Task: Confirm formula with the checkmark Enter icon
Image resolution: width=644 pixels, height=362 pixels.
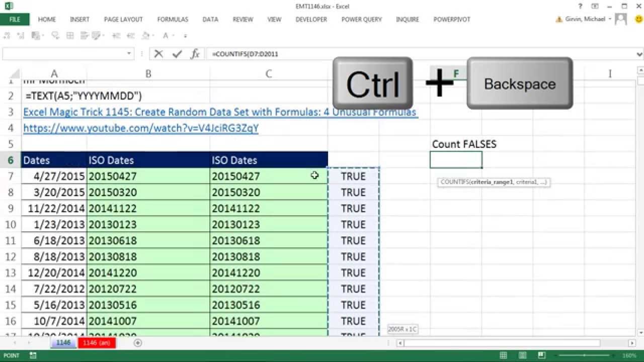Action: click(x=177, y=54)
